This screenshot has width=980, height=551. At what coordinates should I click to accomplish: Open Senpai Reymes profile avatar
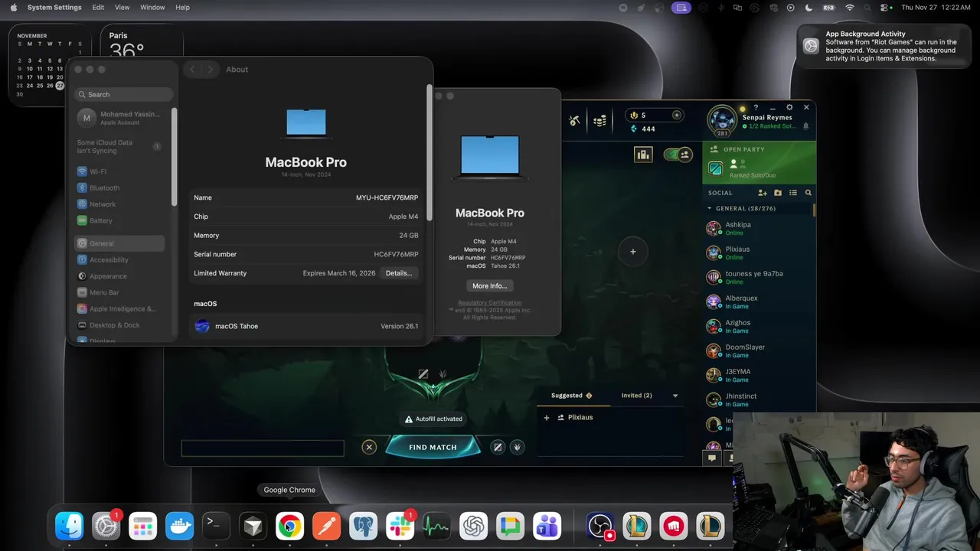point(722,119)
